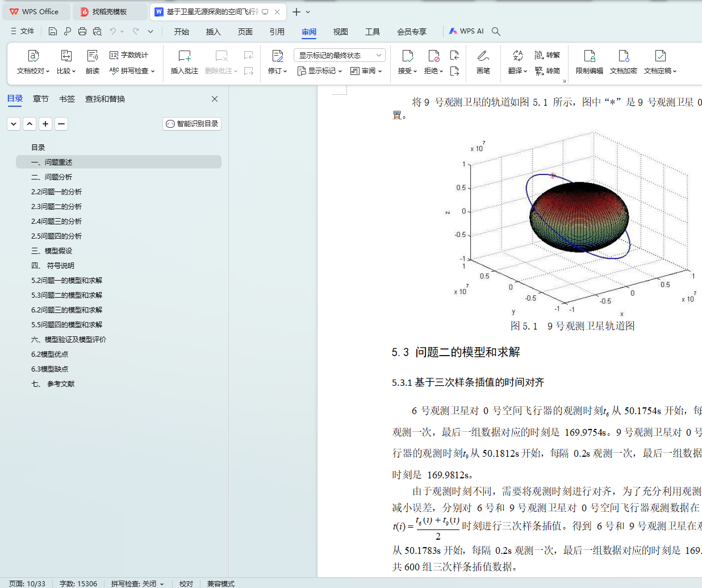The height and width of the screenshot is (588, 702).
Task: Switch to the 书签 pane tab
Action: [x=67, y=99]
